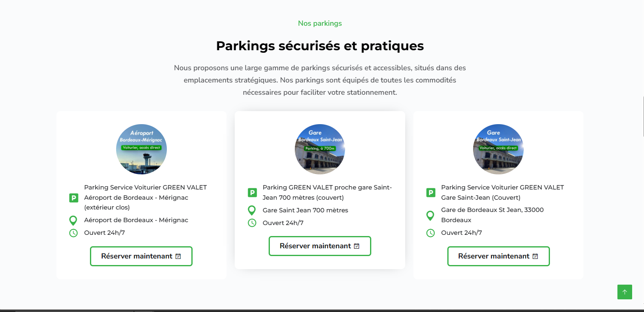Click the clock icon on the 700 mètres card
Viewport: 644px width, 312px height.
[x=252, y=223]
